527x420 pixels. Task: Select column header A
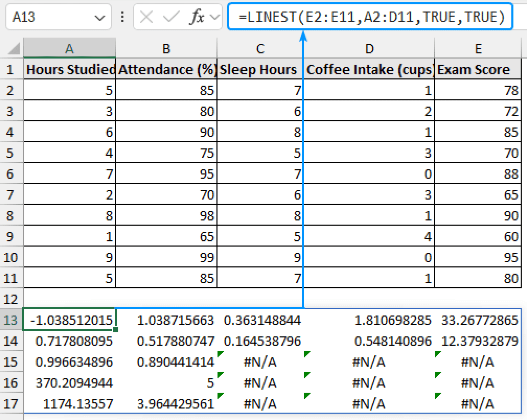[69, 48]
